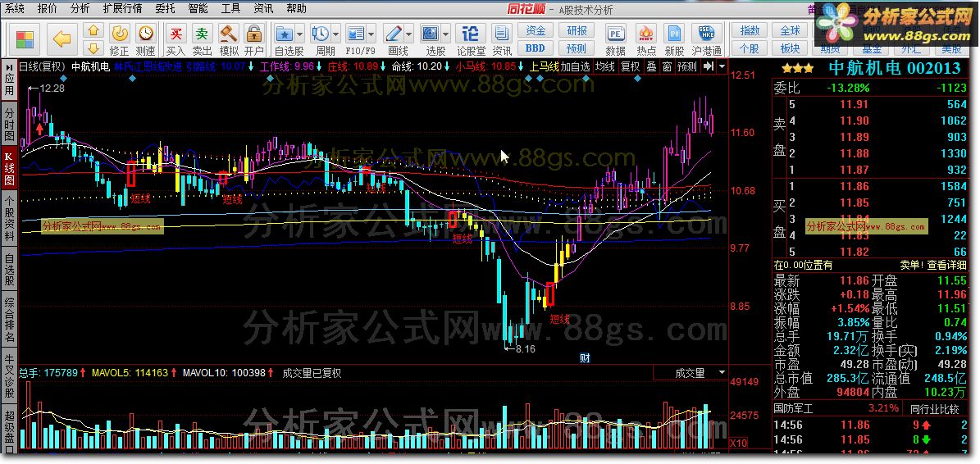The height and width of the screenshot is (464, 980).
Task: Open the 智能 menu
Action: click(198, 9)
